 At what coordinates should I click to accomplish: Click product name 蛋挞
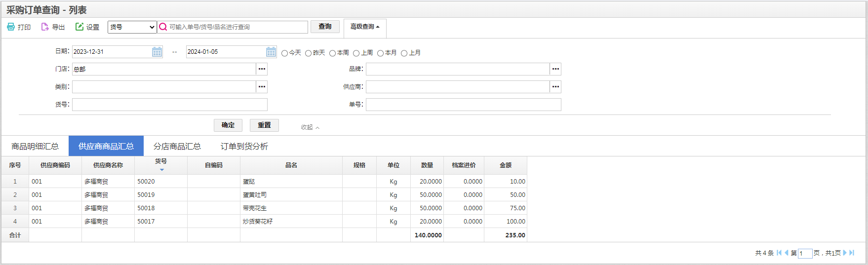click(x=249, y=182)
